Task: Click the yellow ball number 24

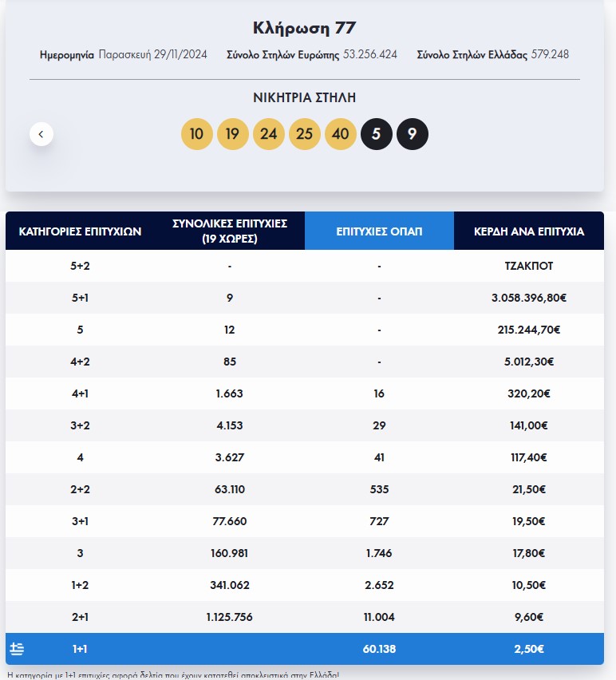Action: (x=268, y=134)
